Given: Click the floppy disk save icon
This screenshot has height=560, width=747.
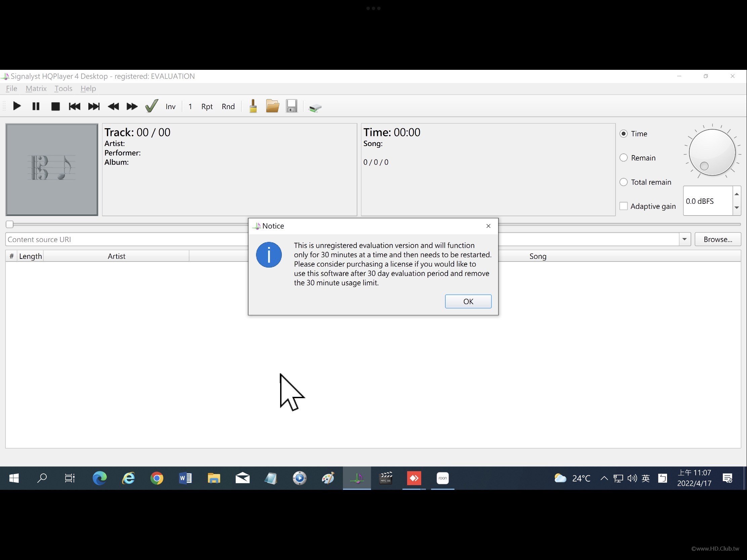Looking at the screenshot, I should tap(292, 106).
